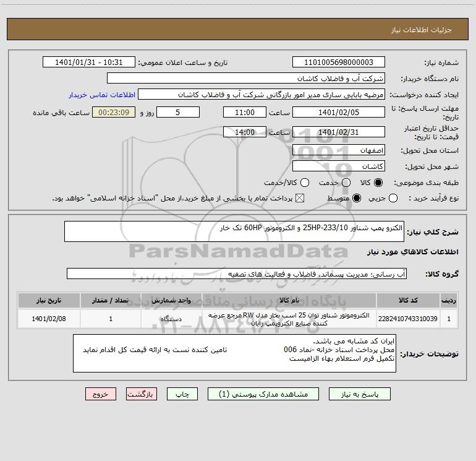Click چاپ print button
The height and width of the screenshot is (461, 476).
click(x=182, y=394)
